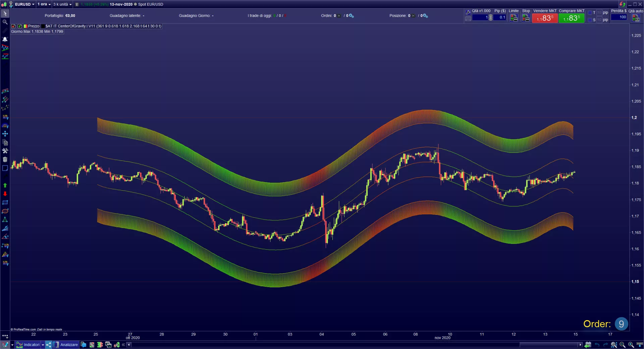Select the move cross-arrows tool

[x=5, y=134]
